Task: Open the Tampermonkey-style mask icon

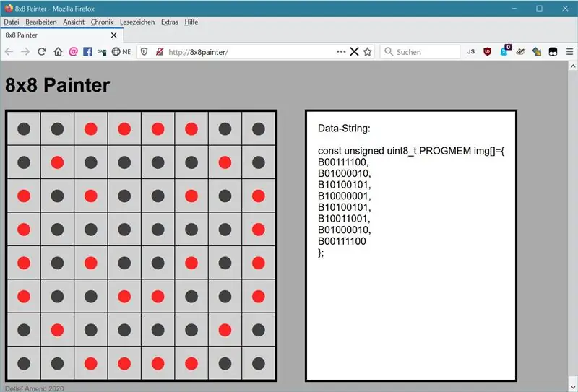Action: (x=553, y=51)
